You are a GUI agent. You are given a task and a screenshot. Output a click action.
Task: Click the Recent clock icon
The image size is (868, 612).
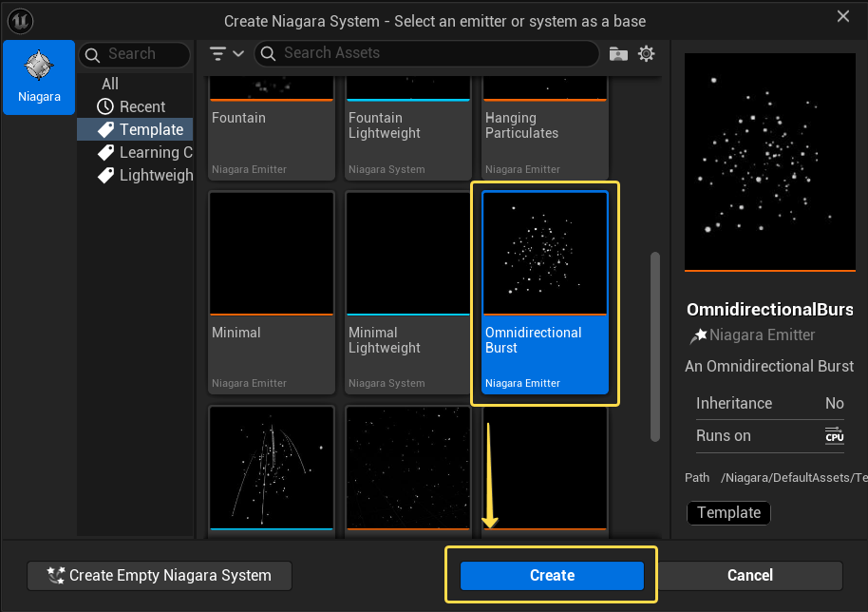(105, 106)
